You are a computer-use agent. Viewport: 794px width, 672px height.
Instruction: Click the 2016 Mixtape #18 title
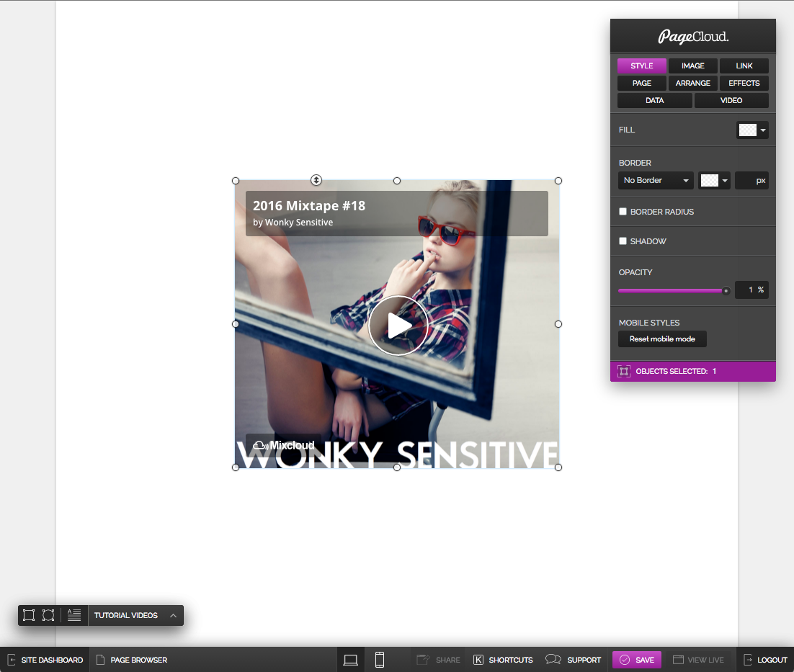click(x=309, y=205)
